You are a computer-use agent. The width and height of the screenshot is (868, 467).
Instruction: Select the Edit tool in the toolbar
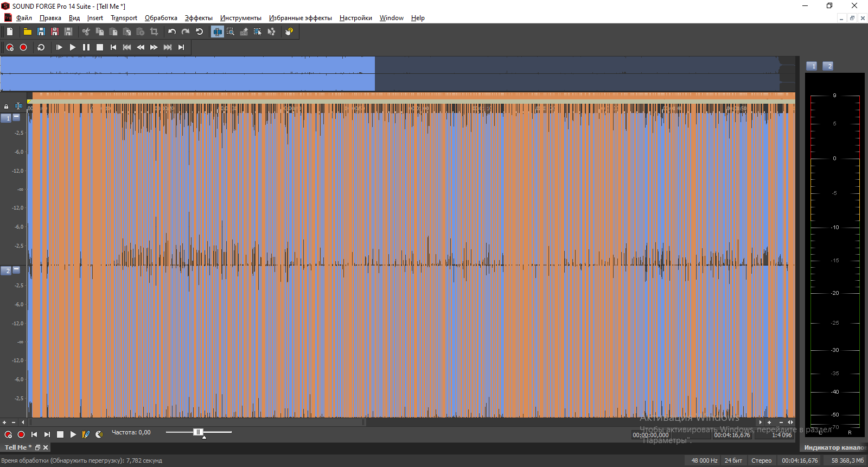(217, 31)
